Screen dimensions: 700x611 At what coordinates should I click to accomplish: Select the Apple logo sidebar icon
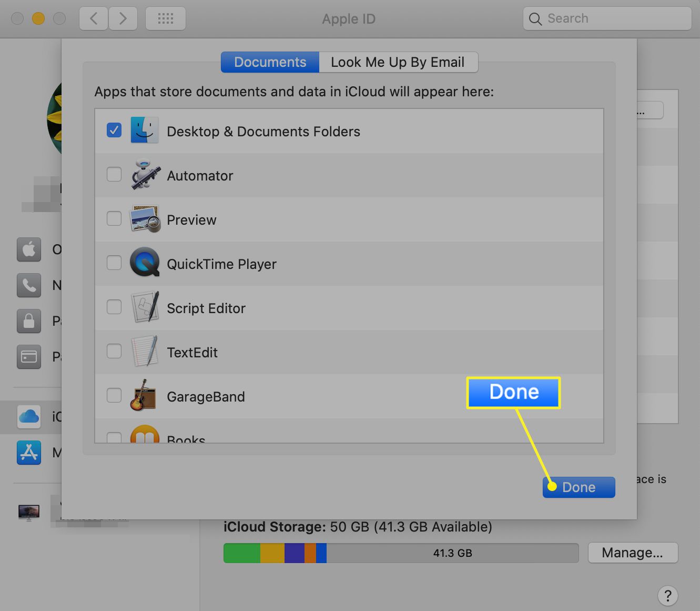(x=29, y=249)
